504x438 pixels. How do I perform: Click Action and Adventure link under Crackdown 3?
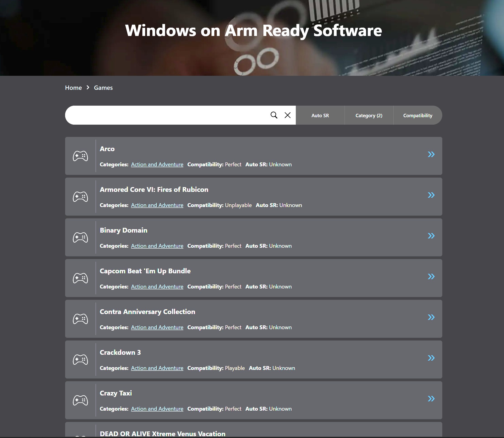[x=157, y=368]
